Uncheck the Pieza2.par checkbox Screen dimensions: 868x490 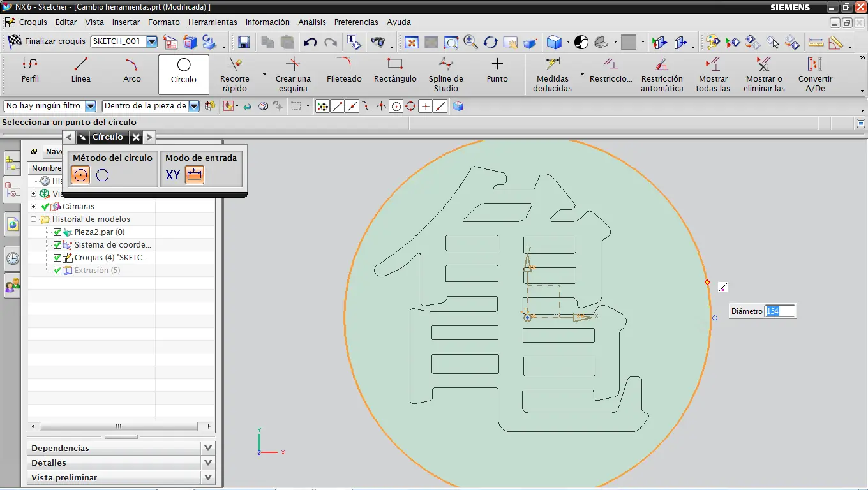(x=57, y=232)
